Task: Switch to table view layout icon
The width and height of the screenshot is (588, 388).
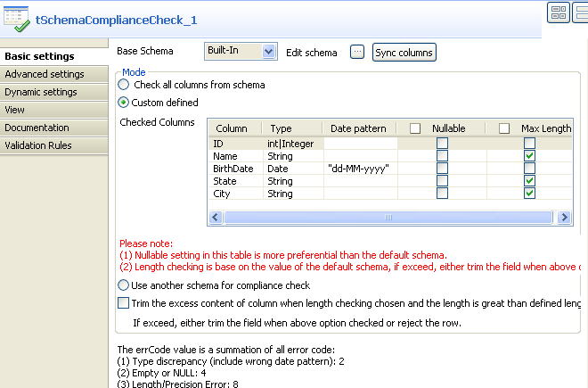Action: (x=559, y=12)
